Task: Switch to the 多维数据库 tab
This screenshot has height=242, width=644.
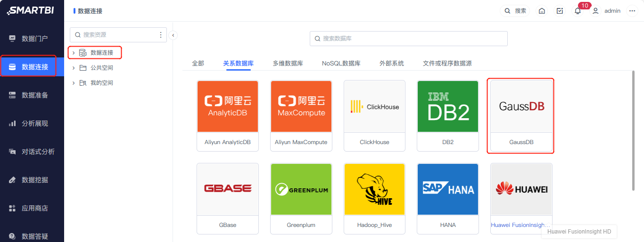Action: 288,63
